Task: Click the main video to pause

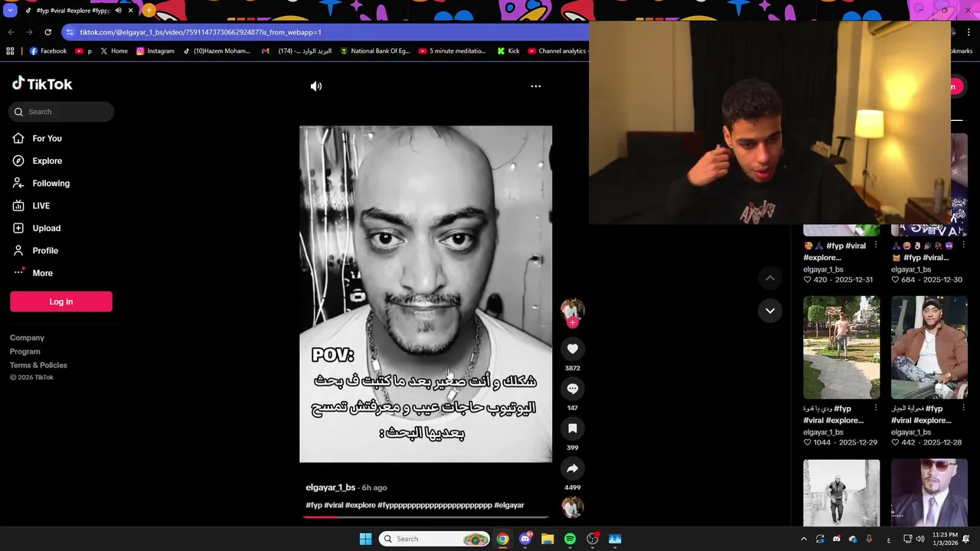Action: (x=426, y=294)
